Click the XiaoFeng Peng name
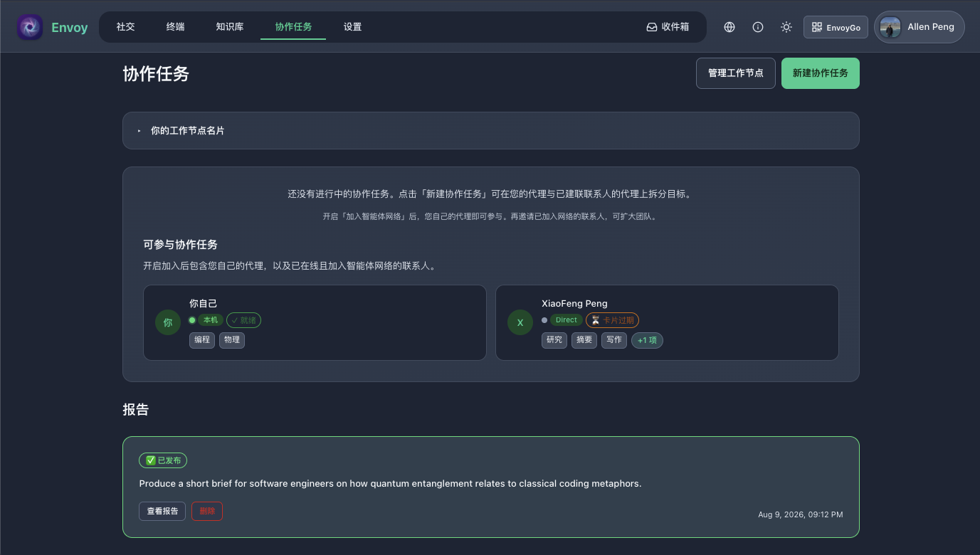Screen dimensions: 980x555 click(x=574, y=303)
